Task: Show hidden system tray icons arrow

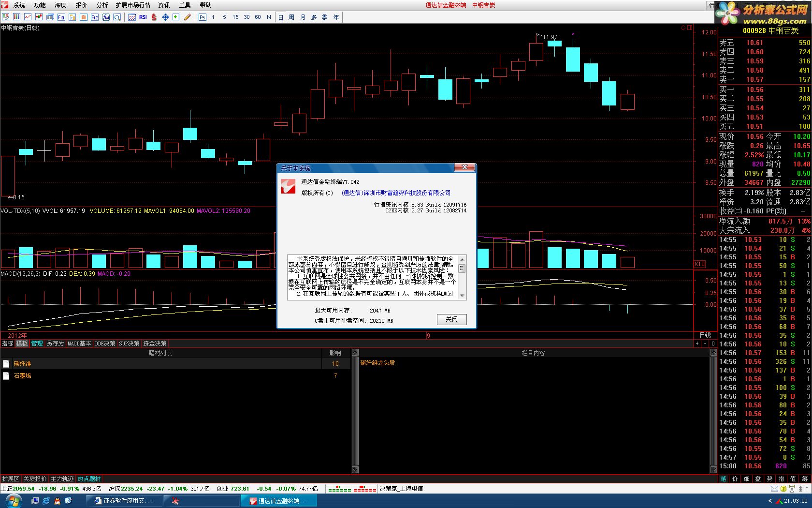Action: coord(770,501)
